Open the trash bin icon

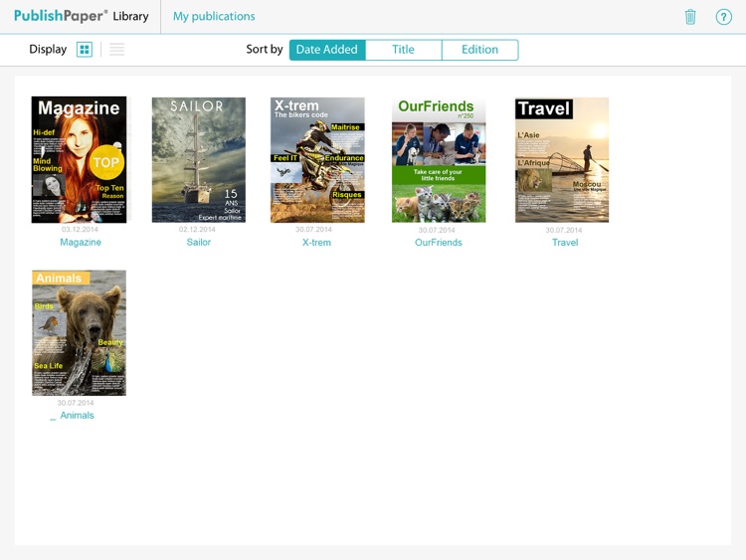coord(690,17)
